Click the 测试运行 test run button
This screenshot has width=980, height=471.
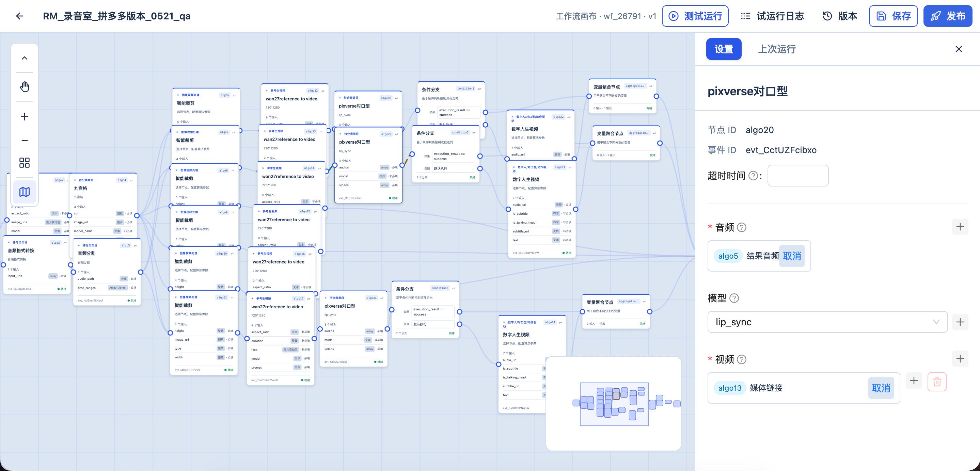[x=695, y=16]
